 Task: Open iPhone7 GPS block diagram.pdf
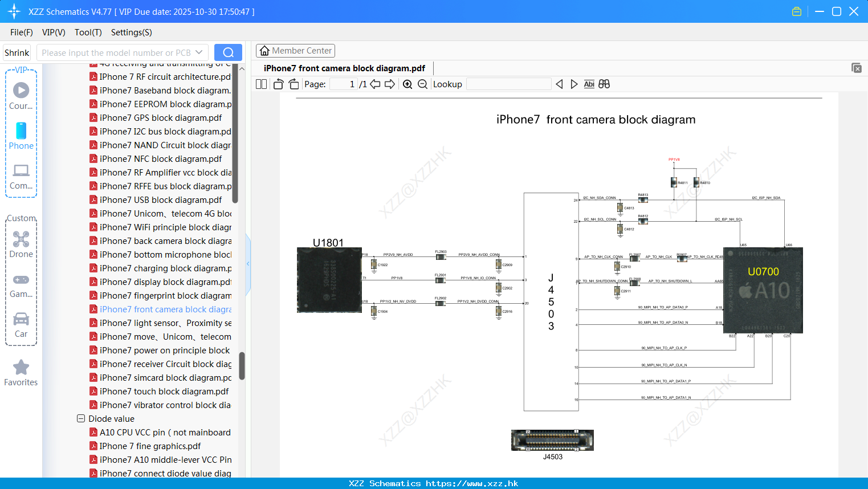(156, 118)
